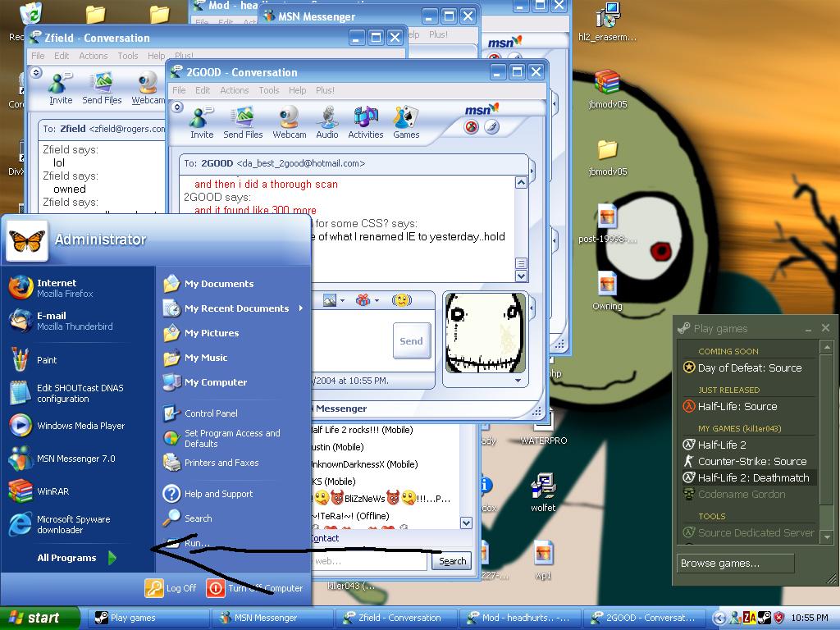This screenshot has width=840, height=630.
Task: Click the Turn Off Computer button
Action: point(254,588)
